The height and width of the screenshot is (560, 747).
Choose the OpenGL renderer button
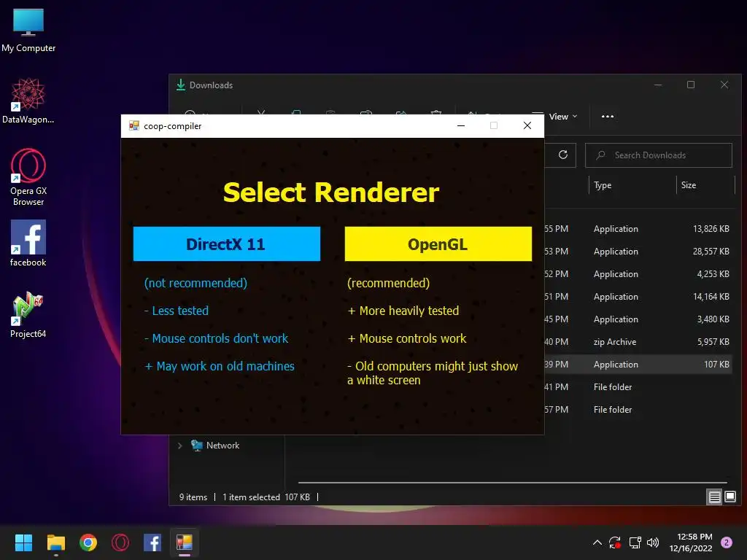pyautogui.click(x=438, y=244)
